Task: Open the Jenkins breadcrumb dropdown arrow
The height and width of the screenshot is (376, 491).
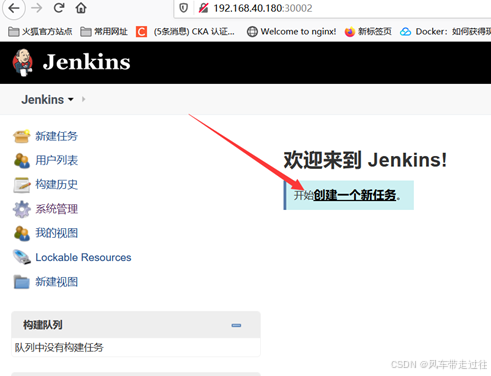Action: (x=71, y=99)
